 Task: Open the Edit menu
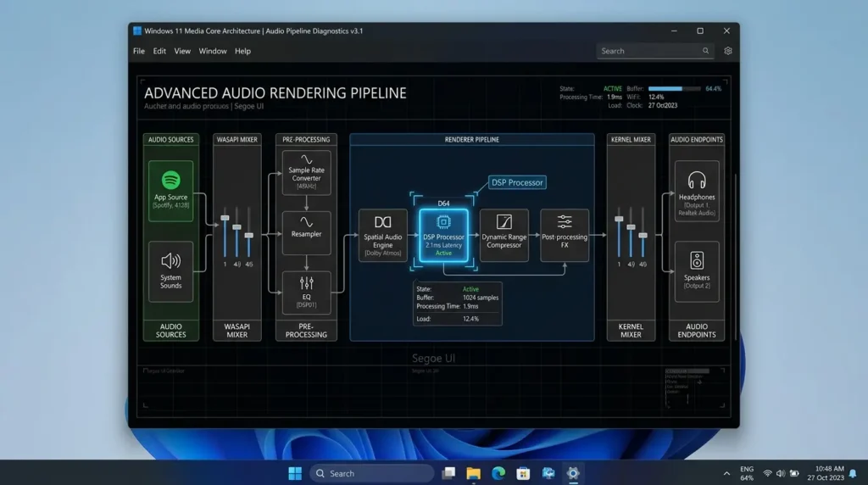[159, 51]
